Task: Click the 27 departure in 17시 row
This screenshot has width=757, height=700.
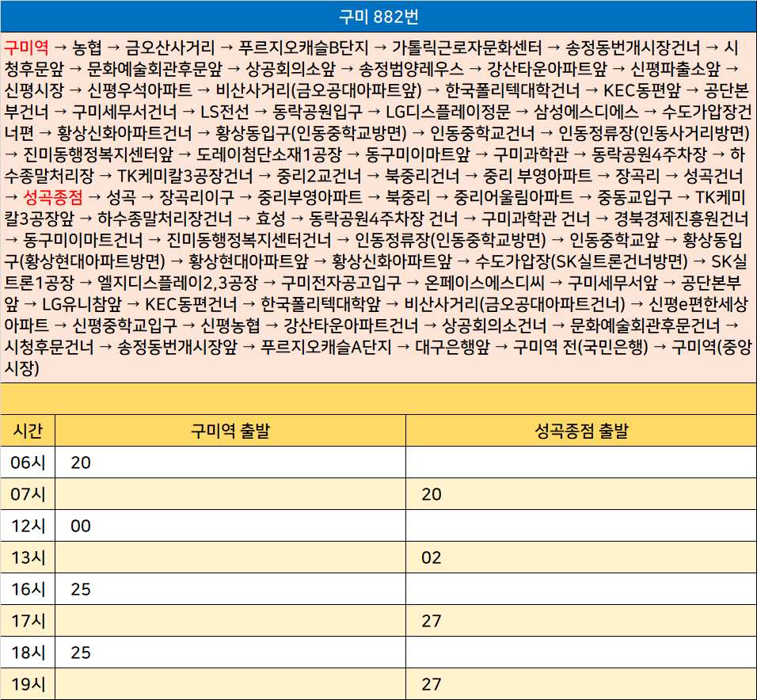Action: 431,621
